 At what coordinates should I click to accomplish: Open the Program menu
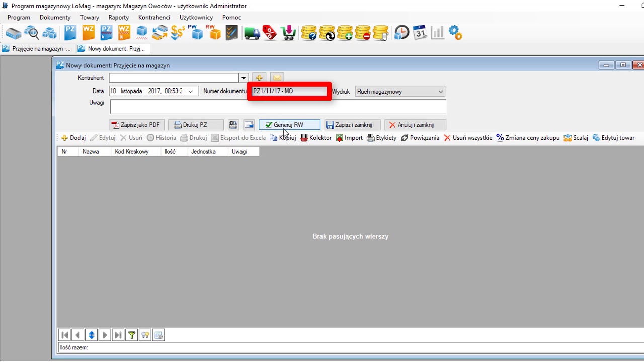(19, 17)
